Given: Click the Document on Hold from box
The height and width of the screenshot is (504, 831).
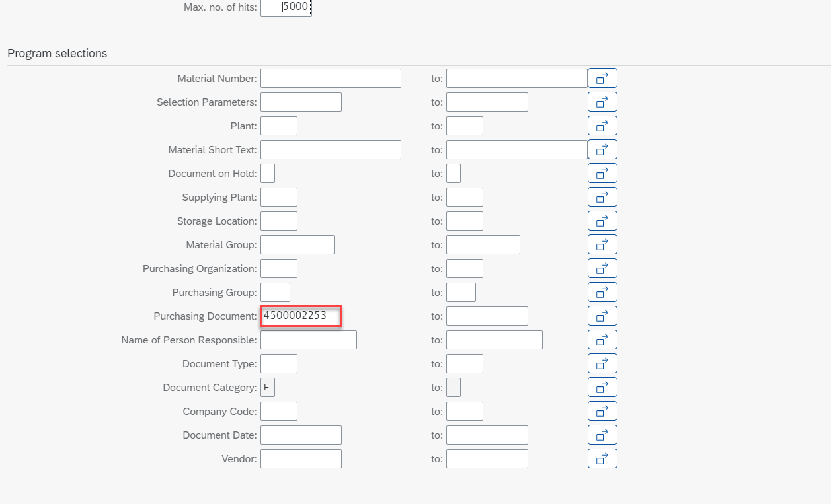Looking at the screenshot, I should tap(268, 173).
